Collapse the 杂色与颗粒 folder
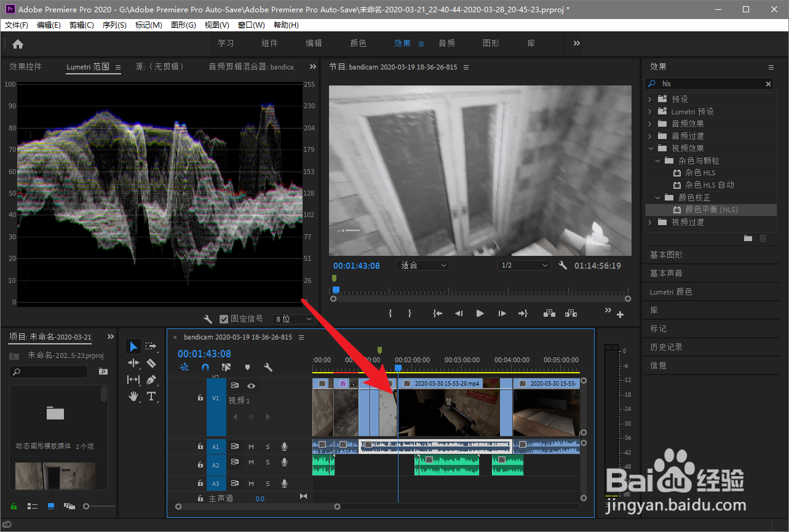 (657, 161)
